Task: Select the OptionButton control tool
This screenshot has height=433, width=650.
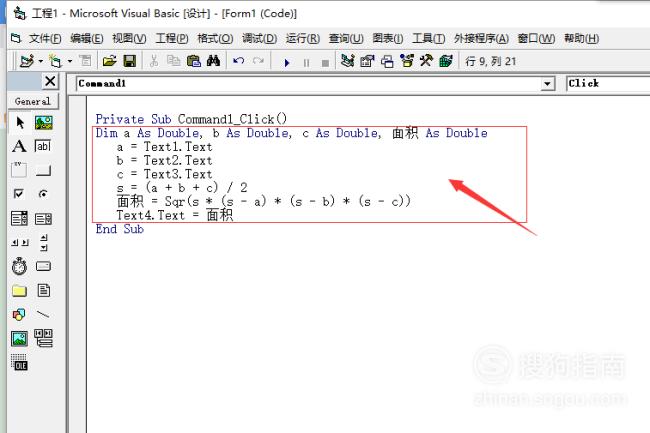Action: coord(44,194)
